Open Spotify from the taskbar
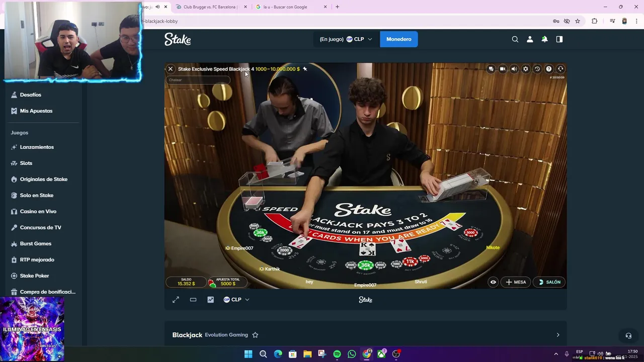The width and height of the screenshot is (644, 362). 337,354
